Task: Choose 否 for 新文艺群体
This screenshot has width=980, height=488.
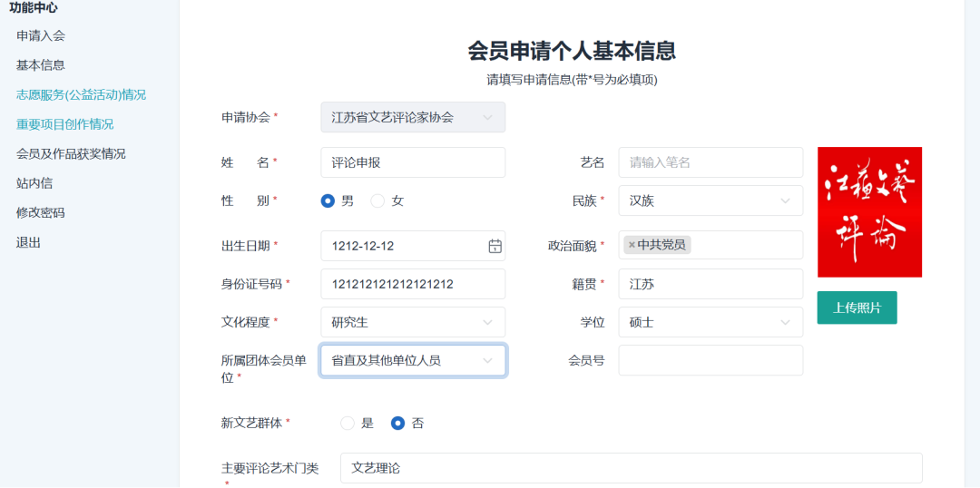Action: pyautogui.click(x=397, y=423)
